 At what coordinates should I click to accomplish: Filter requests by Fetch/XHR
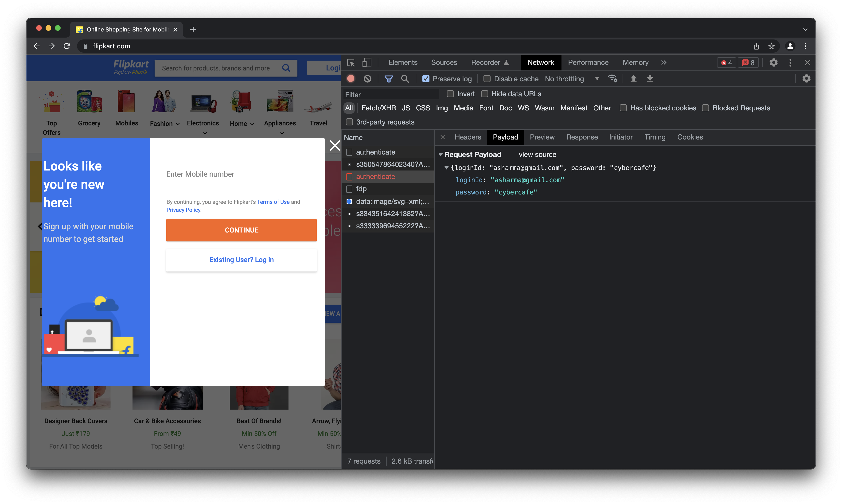click(x=379, y=108)
